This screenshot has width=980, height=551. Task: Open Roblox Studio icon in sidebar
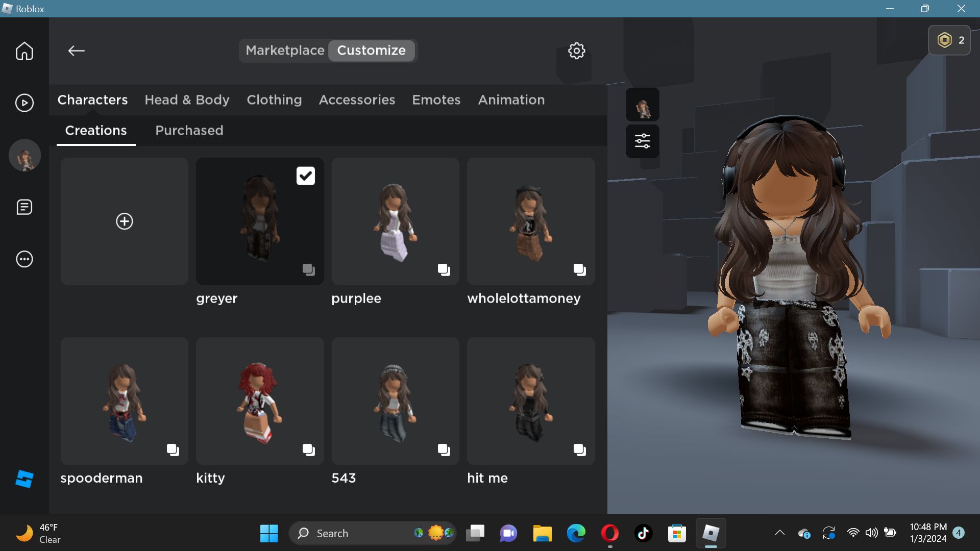point(24,479)
